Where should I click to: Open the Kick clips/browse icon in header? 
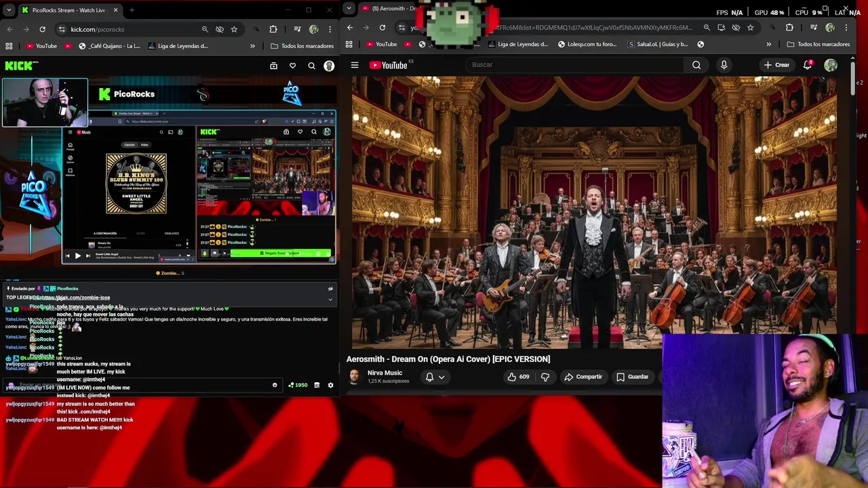pyautogui.click(x=273, y=66)
